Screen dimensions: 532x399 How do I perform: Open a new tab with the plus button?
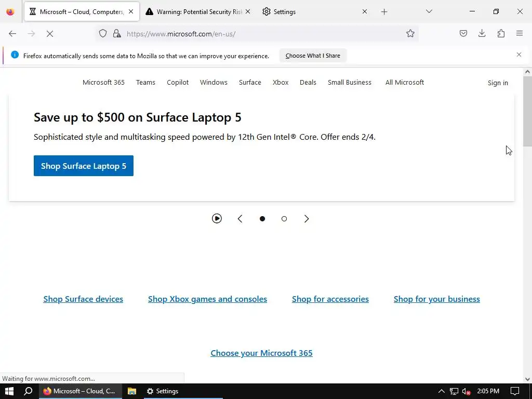click(x=384, y=12)
